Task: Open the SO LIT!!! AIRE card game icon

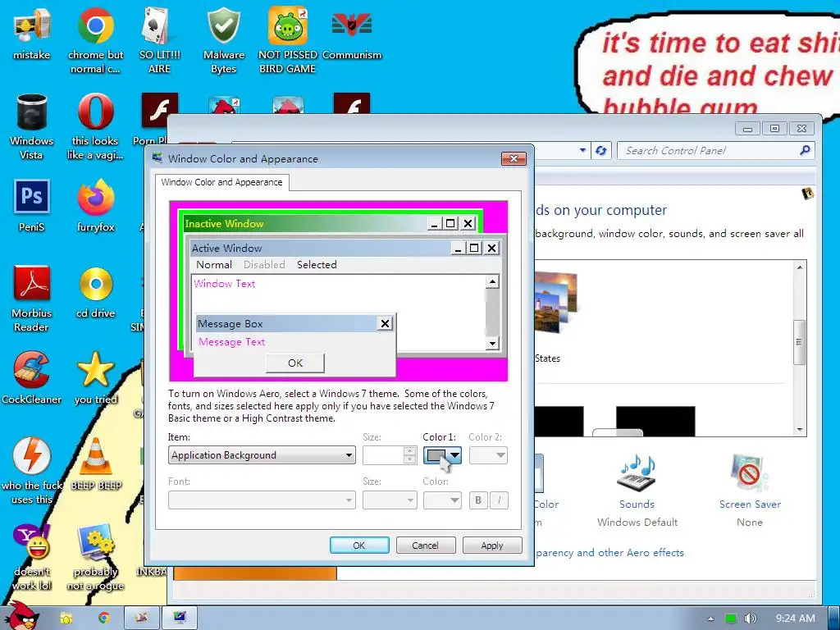Action: pos(159,40)
